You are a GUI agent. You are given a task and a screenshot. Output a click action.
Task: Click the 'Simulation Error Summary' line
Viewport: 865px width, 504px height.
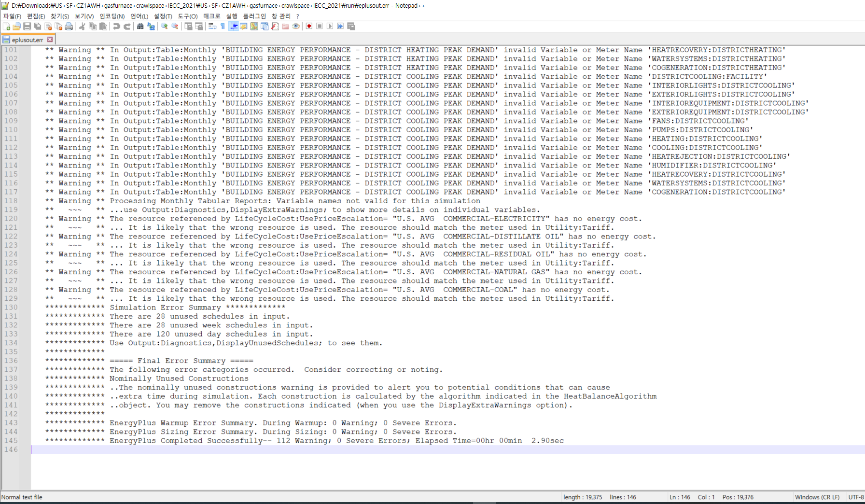click(165, 308)
